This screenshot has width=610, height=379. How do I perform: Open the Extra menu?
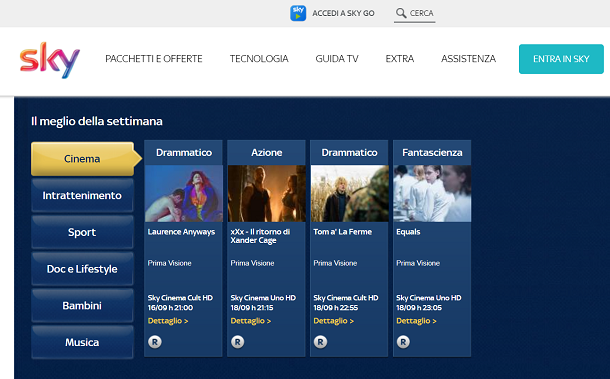click(400, 59)
